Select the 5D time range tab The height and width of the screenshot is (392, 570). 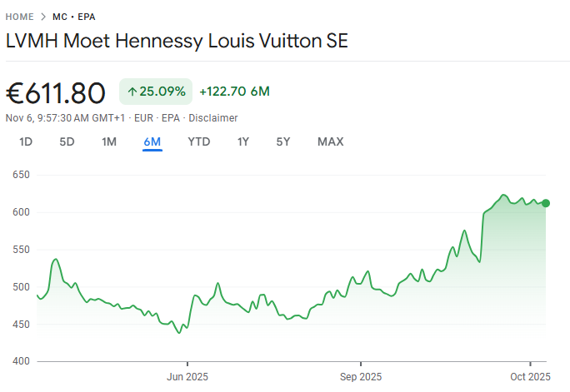click(67, 141)
